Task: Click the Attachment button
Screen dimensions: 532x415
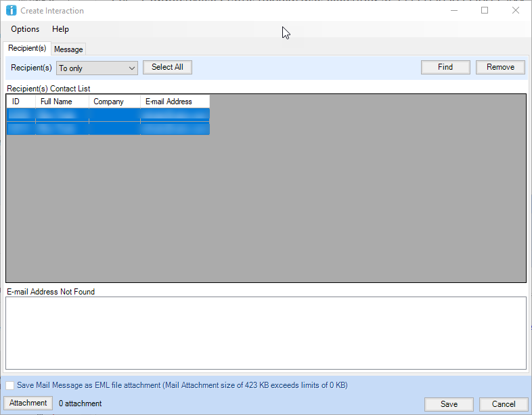Action: (28, 403)
